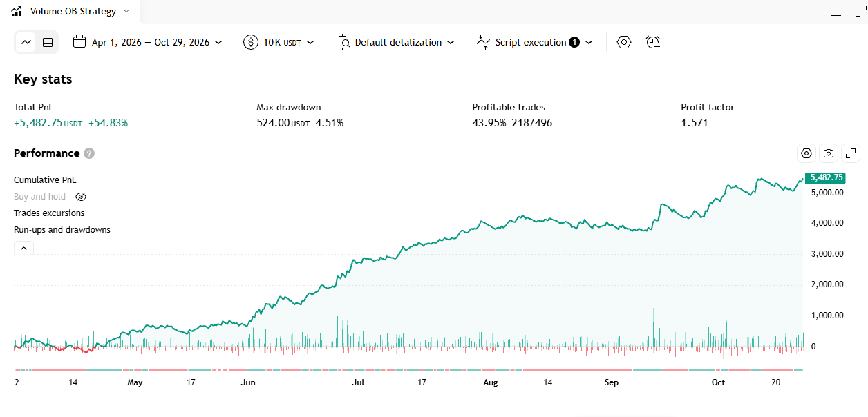Click the Profitable trades value 218/496
The image size is (868, 417).
[531, 123]
